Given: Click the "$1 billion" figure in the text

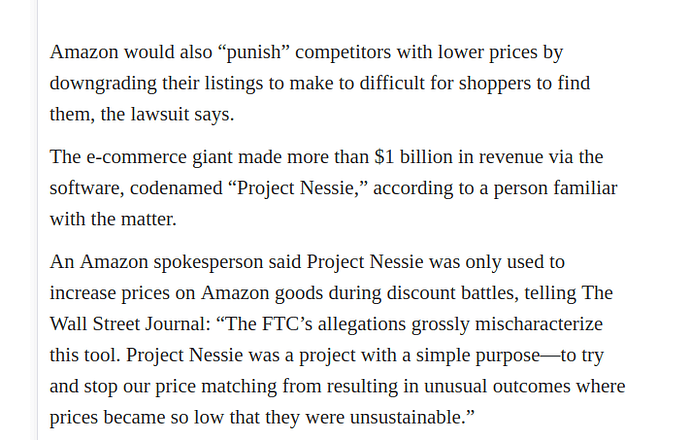Looking at the screenshot, I should pyautogui.click(x=413, y=157).
